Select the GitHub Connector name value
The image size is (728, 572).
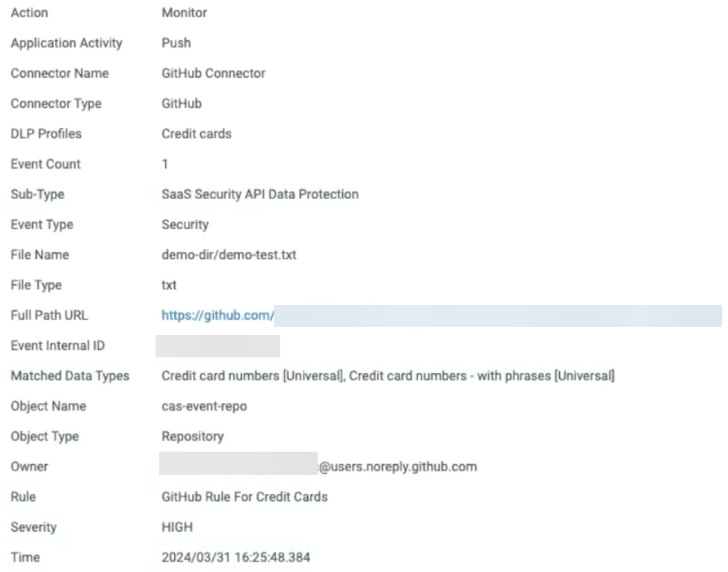tap(213, 73)
